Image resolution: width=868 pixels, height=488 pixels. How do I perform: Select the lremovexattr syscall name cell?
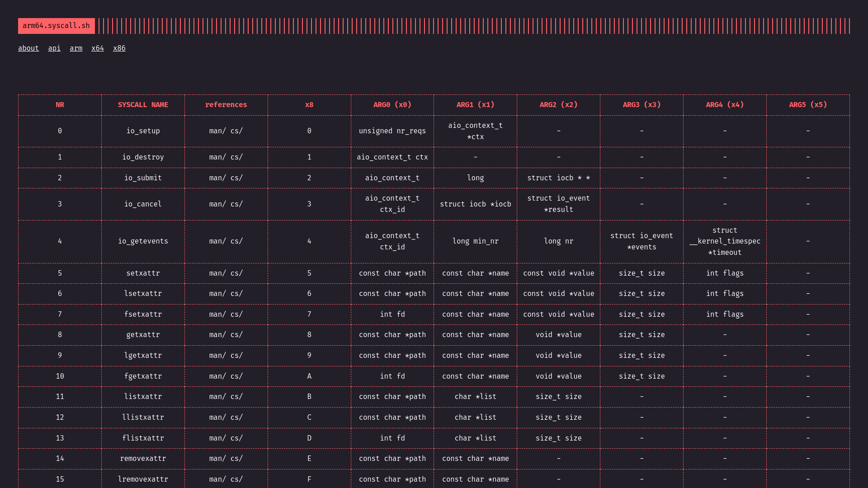(x=143, y=479)
